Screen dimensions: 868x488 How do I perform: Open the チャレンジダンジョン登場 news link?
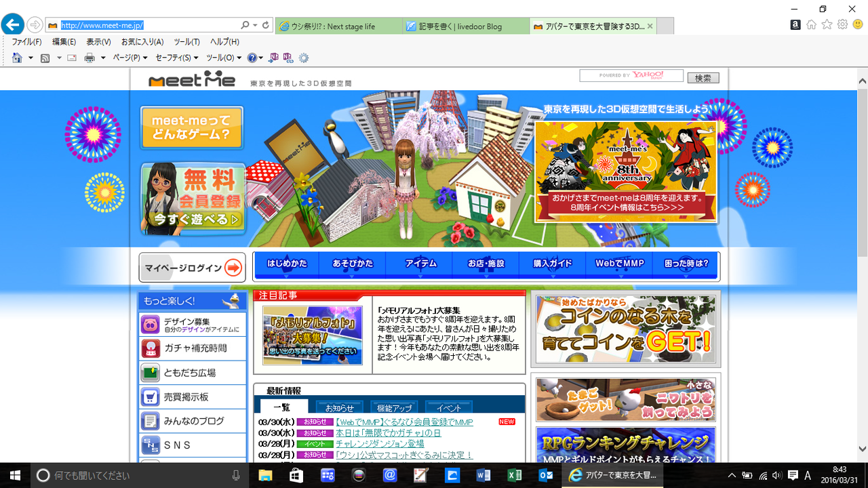coord(380,444)
